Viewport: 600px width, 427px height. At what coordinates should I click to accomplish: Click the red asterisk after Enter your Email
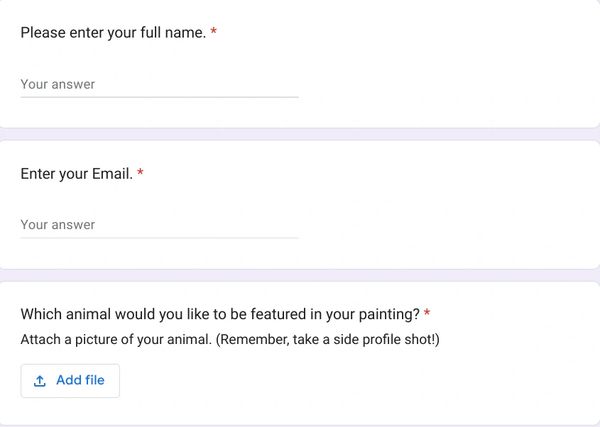pyautogui.click(x=140, y=174)
